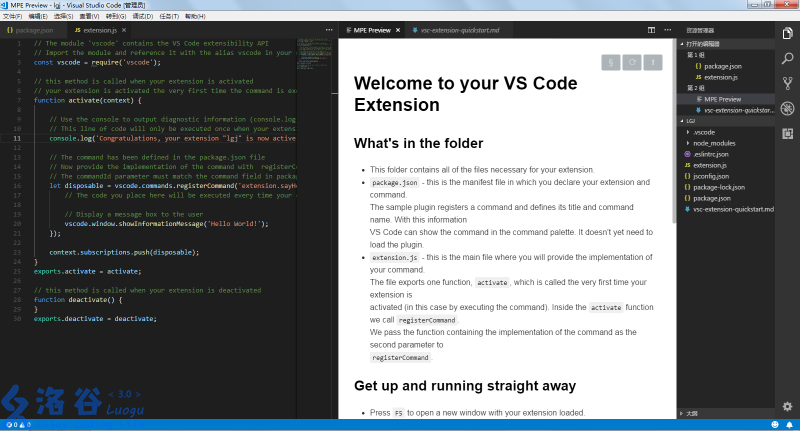This screenshot has width=800, height=431.
Task: Collapse the 打开的编辑器 section
Action: pos(726,44)
